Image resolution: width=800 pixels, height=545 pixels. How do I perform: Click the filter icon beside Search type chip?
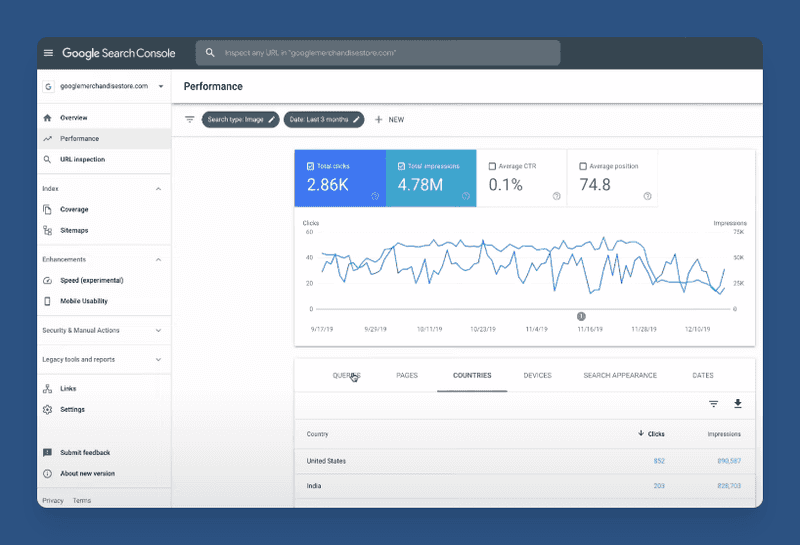(x=190, y=119)
